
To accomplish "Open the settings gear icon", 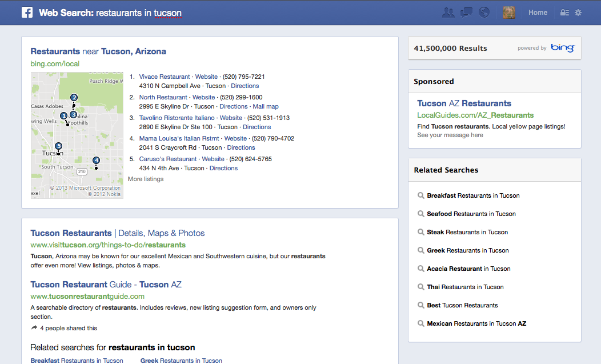I will coord(578,13).
